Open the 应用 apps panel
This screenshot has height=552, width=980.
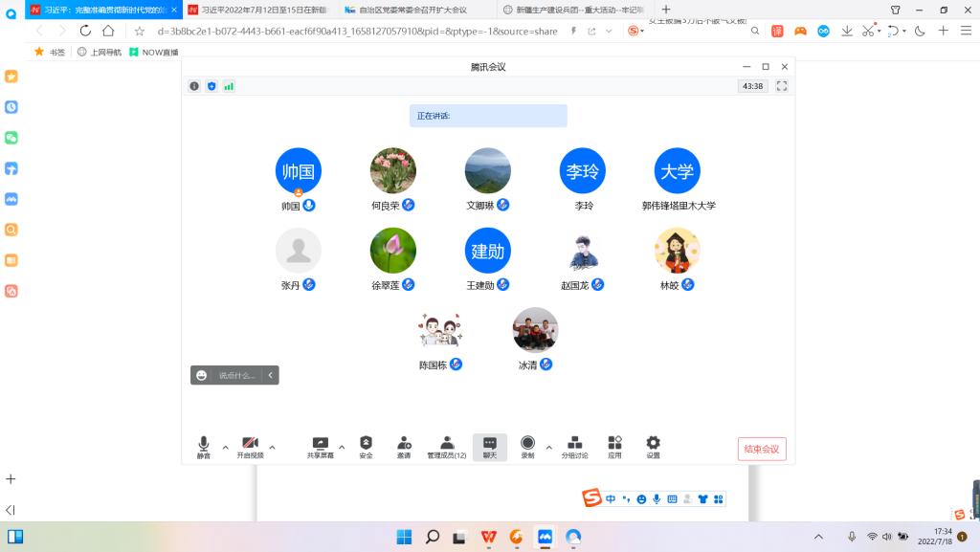[614, 447]
